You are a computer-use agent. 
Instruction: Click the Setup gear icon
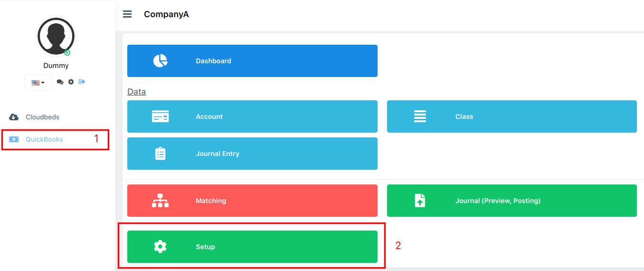[161, 247]
